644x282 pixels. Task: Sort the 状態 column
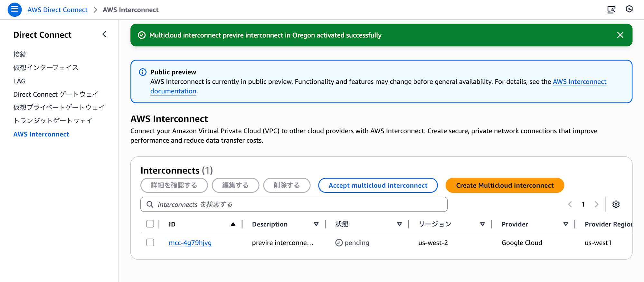pos(399,224)
